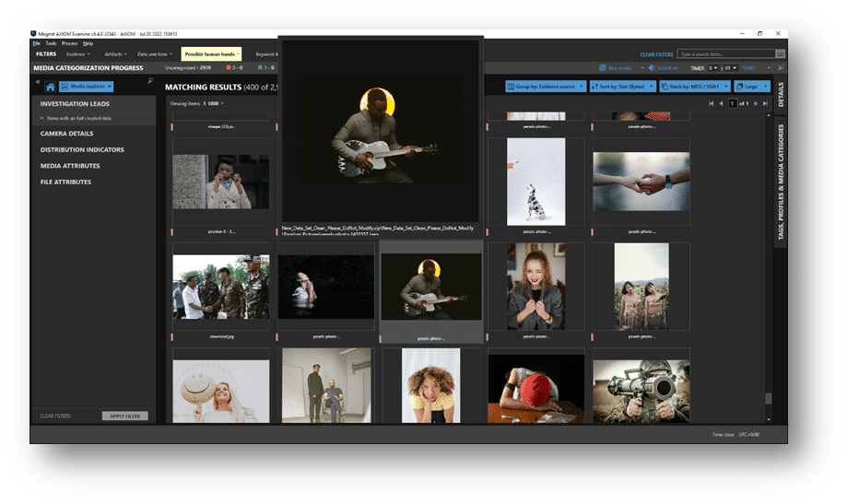
Task: Go to first page of results
Action: (712, 103)
